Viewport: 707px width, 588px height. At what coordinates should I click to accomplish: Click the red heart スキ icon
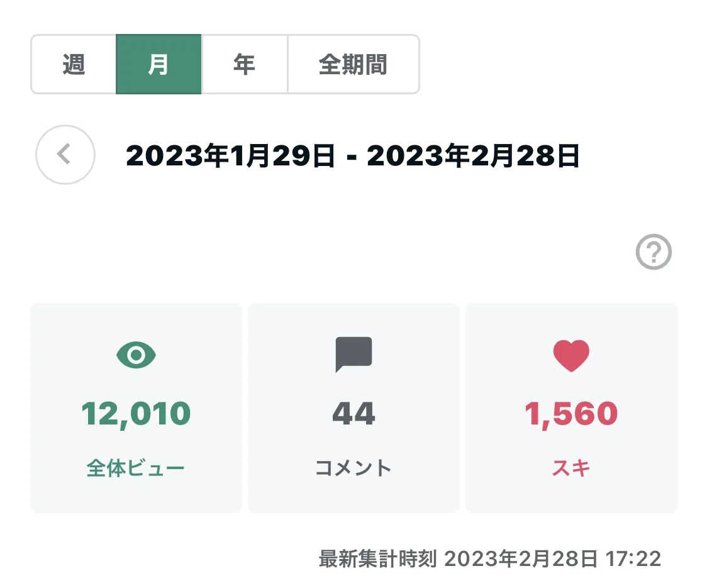pyautogui.click(x=571, y=355)
